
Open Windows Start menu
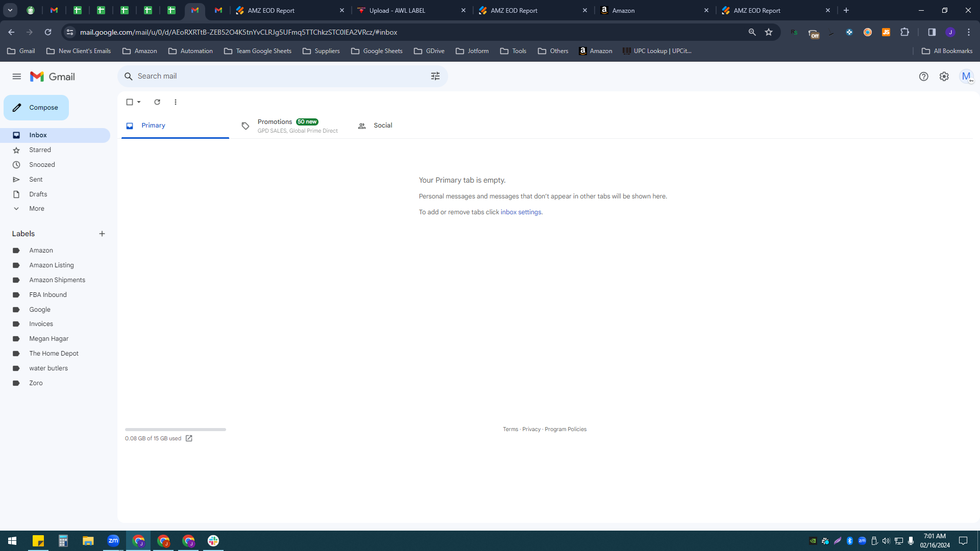tap(12, 541)
